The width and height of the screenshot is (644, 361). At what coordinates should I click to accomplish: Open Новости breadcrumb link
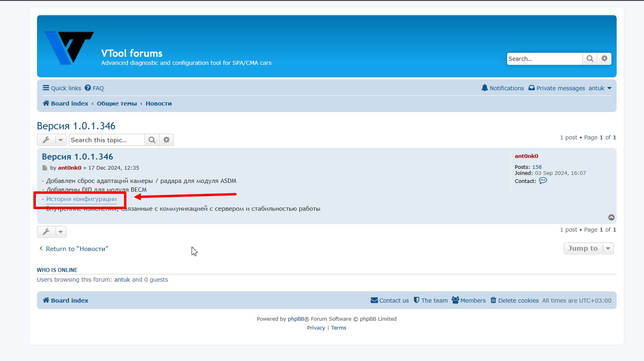click(159, 104)
